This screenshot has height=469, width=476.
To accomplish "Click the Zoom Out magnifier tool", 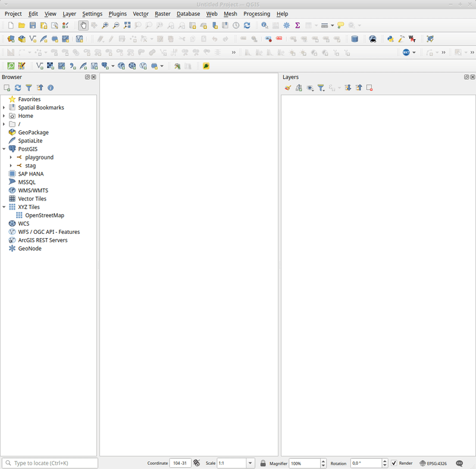I will pos(116,26).
